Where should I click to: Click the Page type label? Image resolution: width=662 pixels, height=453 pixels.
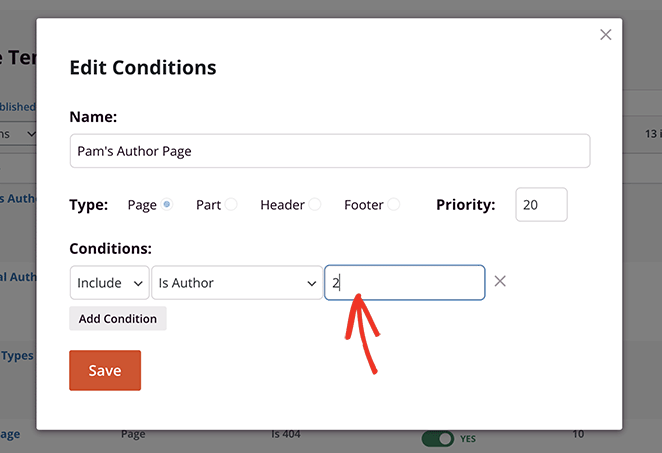point(142,205)
